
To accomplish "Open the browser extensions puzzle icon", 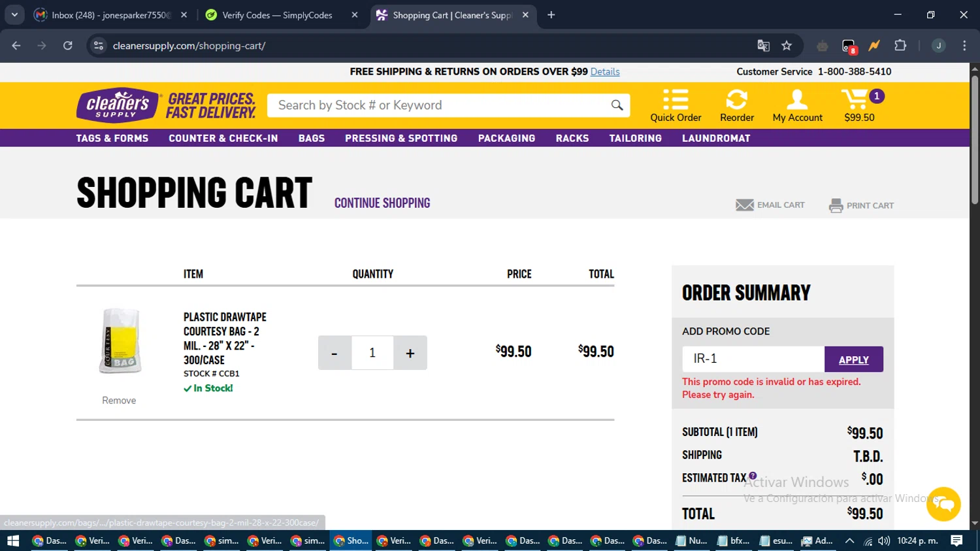I will [x=900, y=46].
